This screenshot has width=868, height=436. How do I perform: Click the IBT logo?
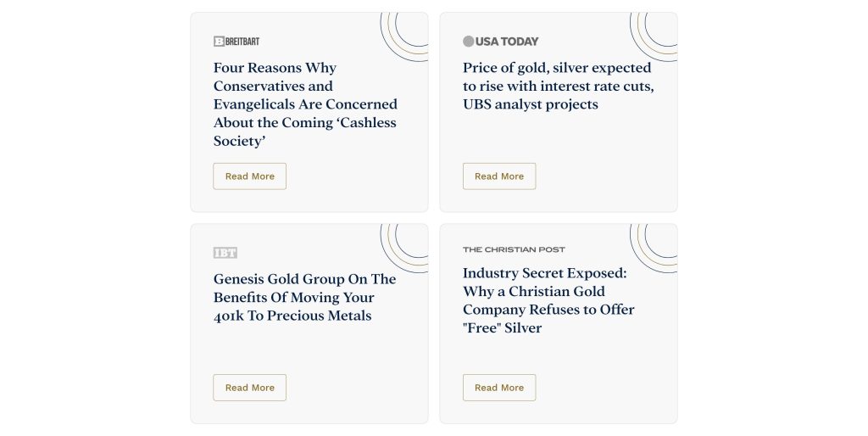pyautogui.click(x=225, y=253)
